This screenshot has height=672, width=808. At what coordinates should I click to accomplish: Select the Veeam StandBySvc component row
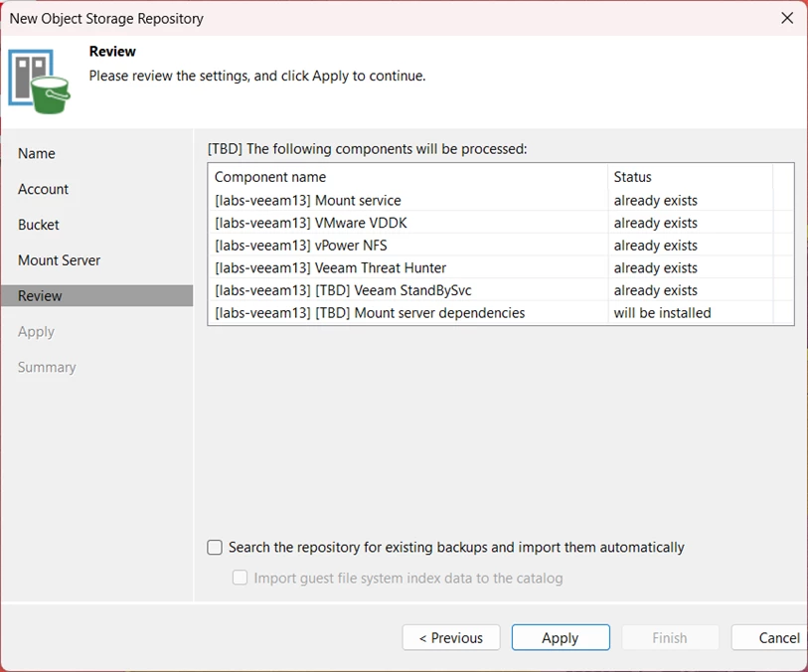500,290
